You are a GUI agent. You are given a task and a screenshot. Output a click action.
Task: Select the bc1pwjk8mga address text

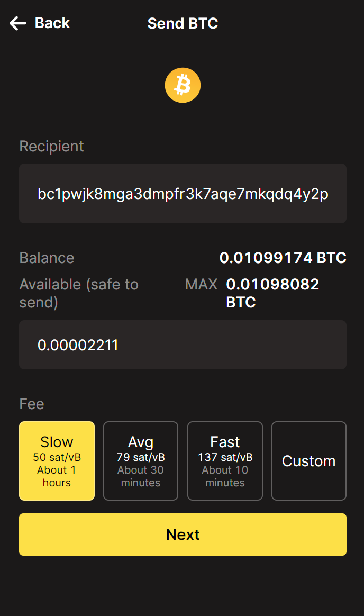pos(183,193)
